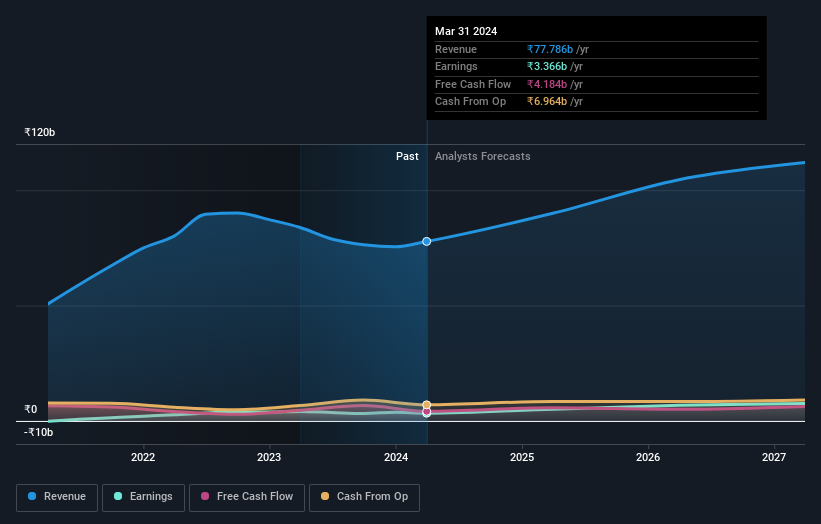Click the Analysts Forecasts label
Screen dimensions: 821x524
483,156
